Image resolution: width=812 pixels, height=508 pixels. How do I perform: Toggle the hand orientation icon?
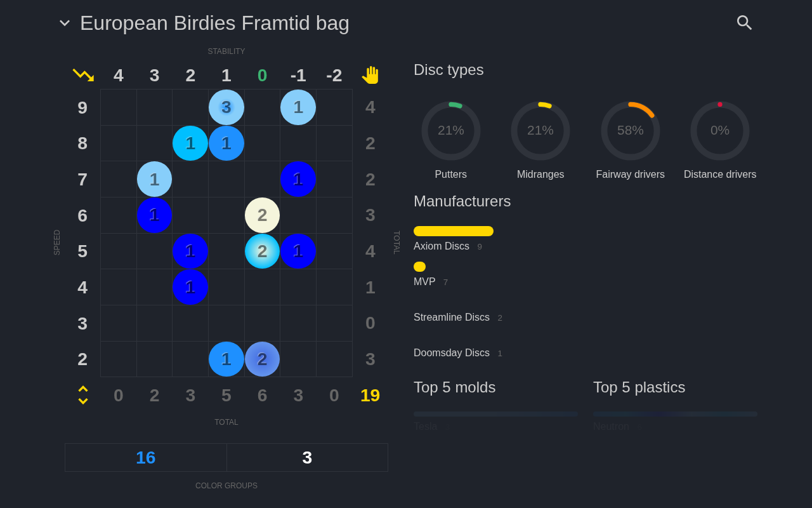(x=370, y=75)
